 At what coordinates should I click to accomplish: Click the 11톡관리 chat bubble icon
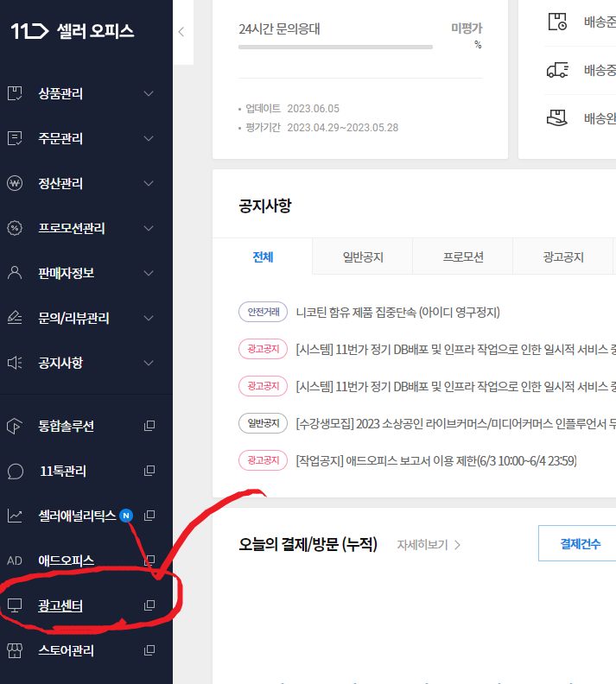15,472
